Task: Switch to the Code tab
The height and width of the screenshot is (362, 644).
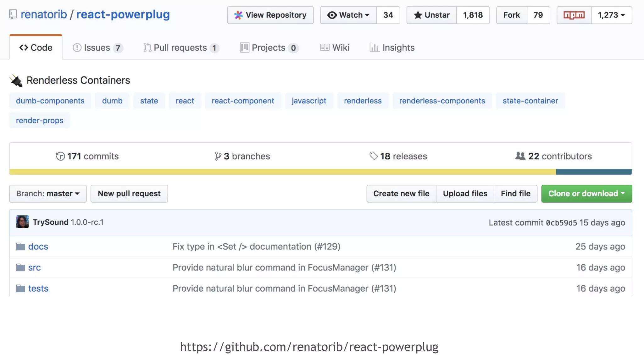Action: click(36, 47)
